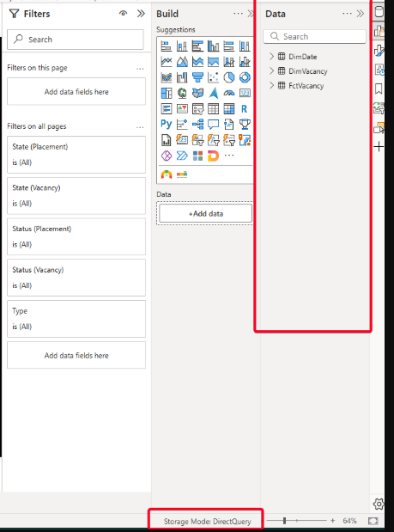Select the Azure map arrow visual
The height and width of the screenshot is (532, 394).
click(214, 93)
